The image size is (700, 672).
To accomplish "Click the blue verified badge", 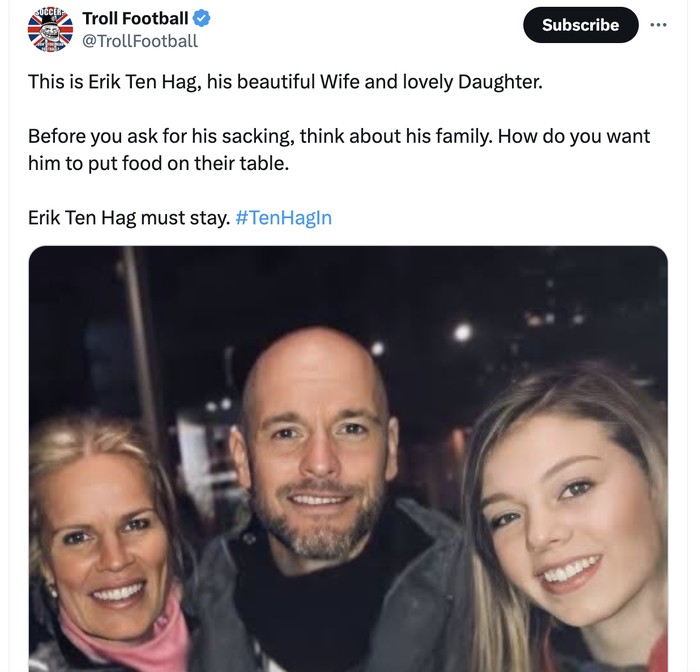I will pyautogui.click(x=201, y=18).
